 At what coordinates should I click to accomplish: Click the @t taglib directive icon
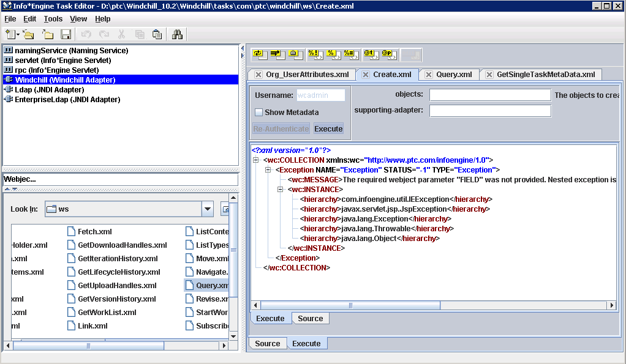click(x=371, y=54)
